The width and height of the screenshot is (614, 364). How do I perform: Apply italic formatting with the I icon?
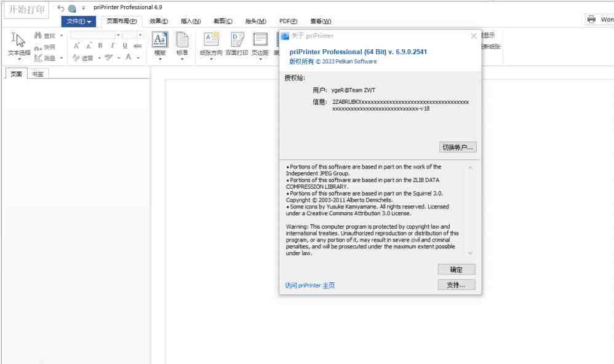[x=113, y=44]
